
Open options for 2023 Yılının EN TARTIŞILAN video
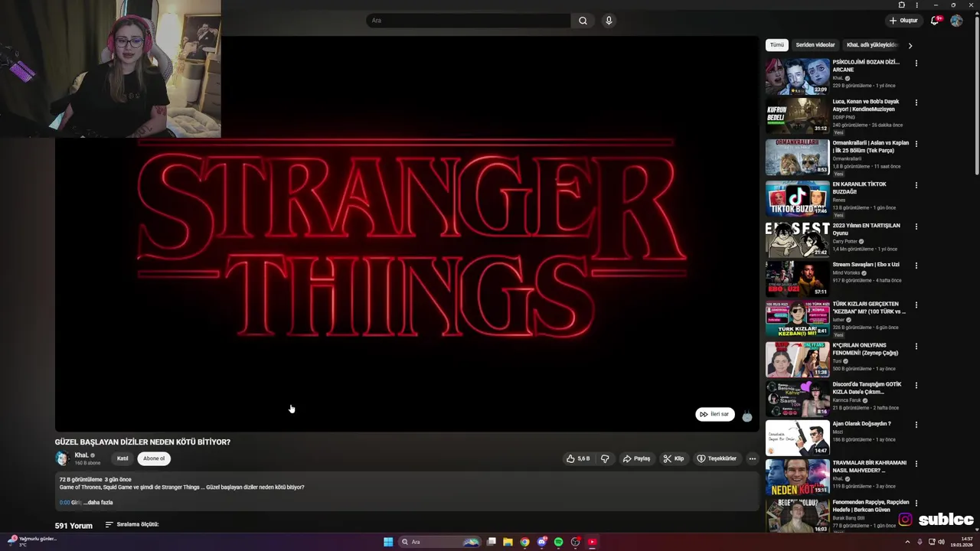click(916, 227)
